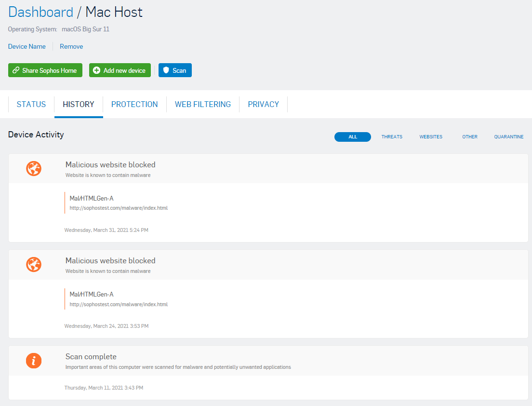
Task: Click the first malicious website globe icon
Action: 34,169
